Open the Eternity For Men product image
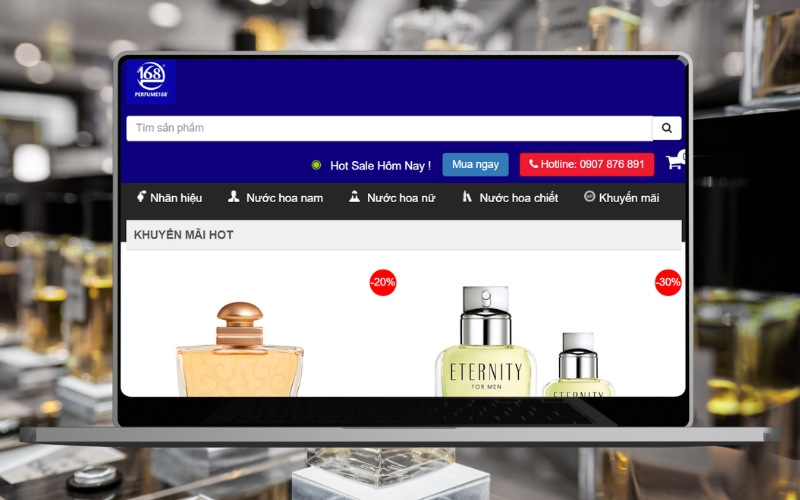Screen dimensions: 800x500 (x=526, y=341)
